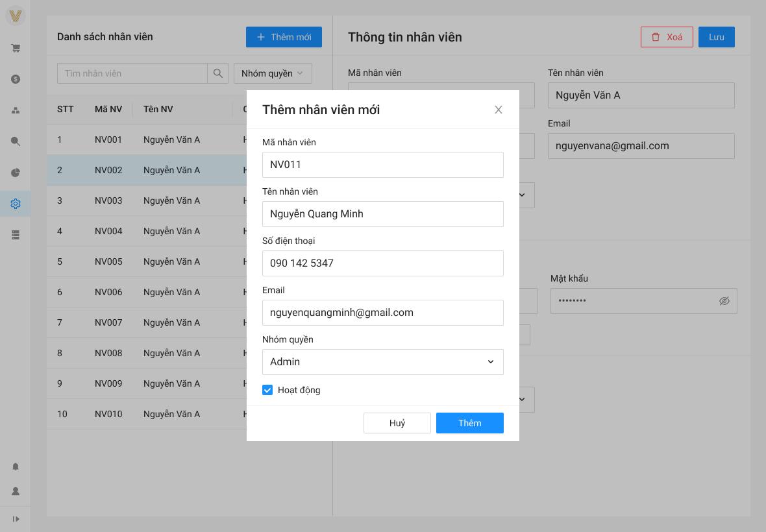The image size is (766, 532).
Task: Click the dollar coin sidebar icon
Action: click(16, 79)
